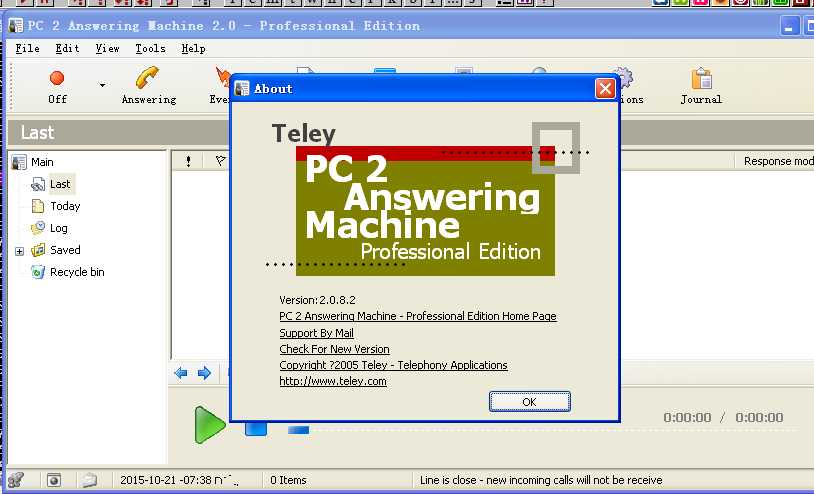Open the dropdown arrow beside Off
This screenshot has width=814, height=494.
coord(102,86)
